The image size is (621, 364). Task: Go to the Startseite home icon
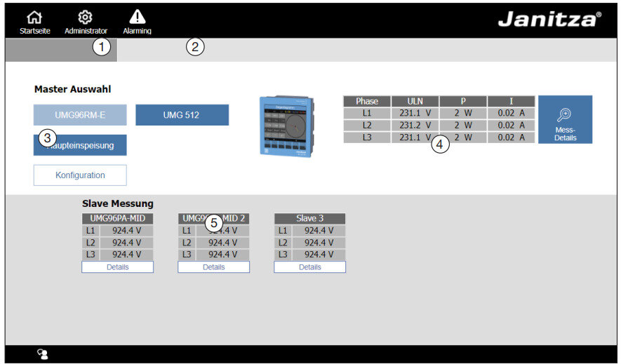point(34,18)
